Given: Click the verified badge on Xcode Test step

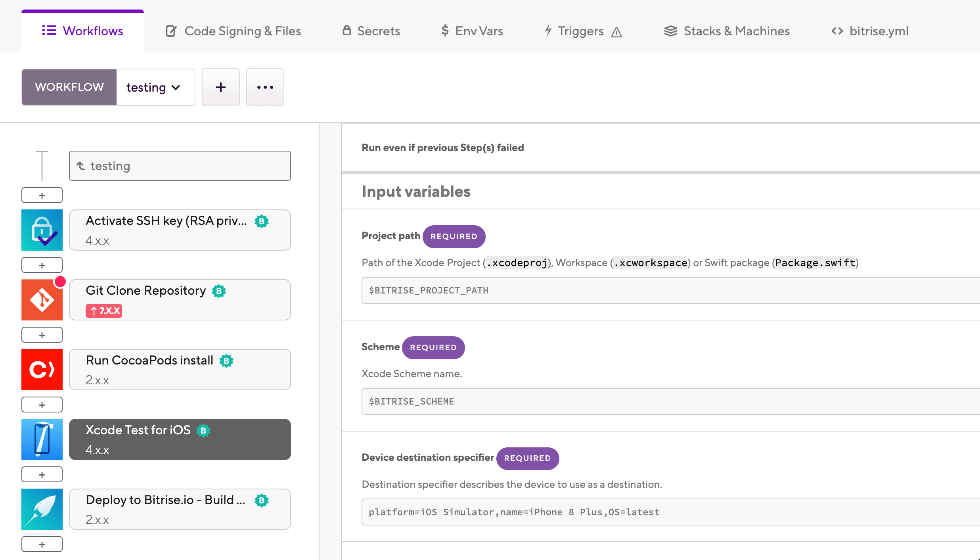Looking at the screenshot, I should pyautogui.click(x=203, y=431).
